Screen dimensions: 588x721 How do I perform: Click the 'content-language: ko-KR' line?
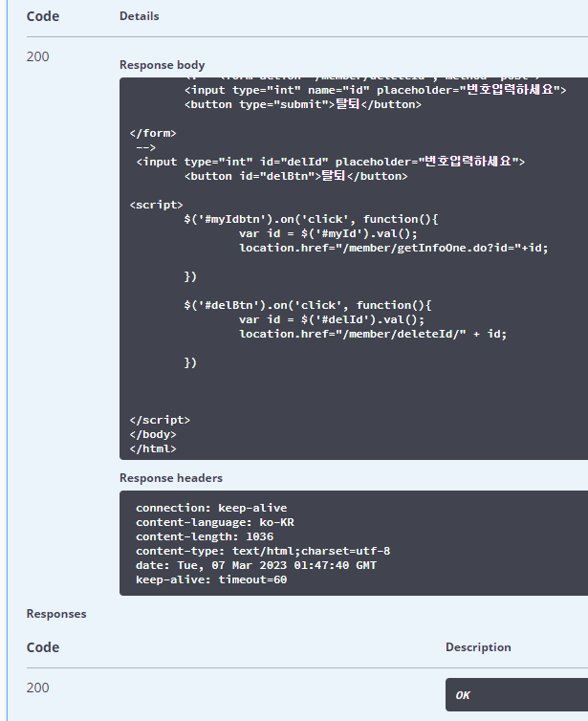[x=215, y=522]
